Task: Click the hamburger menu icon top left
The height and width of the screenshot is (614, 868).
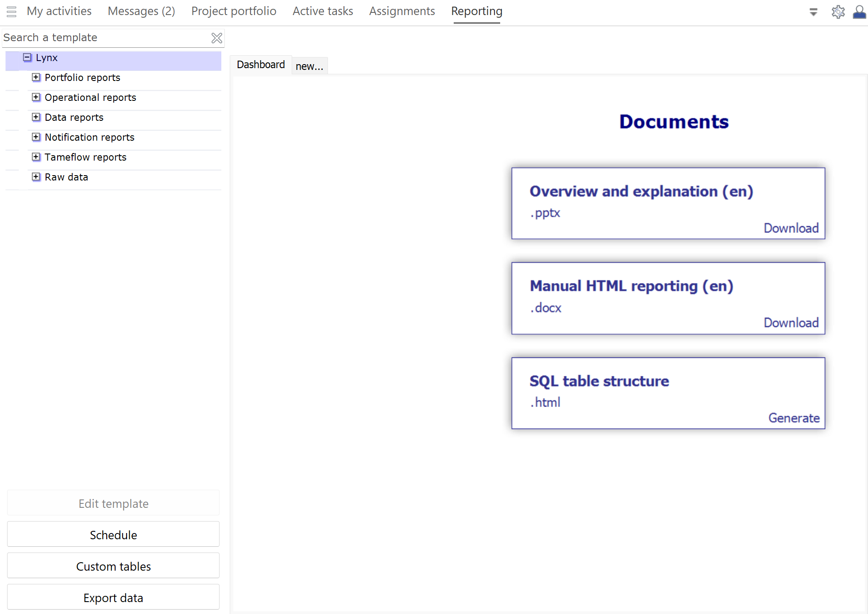Action: [x=12, y=12]
